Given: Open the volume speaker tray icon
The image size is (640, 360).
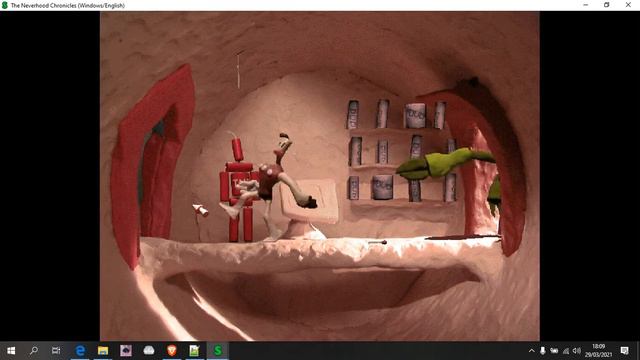Looking at the screenshot, I should click(576, 351).
